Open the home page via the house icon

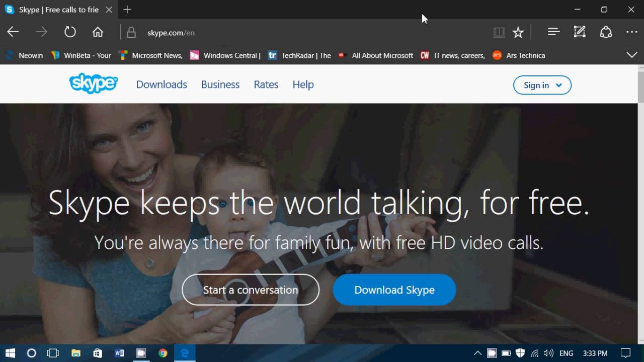click(x=98, y=32)
